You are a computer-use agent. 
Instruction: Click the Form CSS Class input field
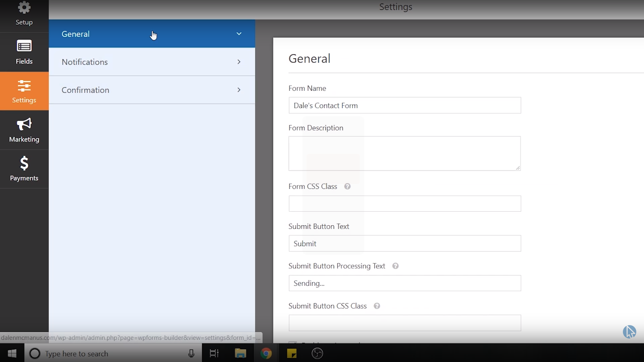click(x=405, y=204)
